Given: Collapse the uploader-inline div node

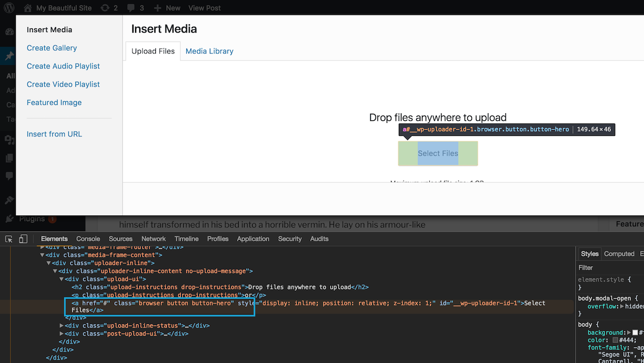Looking at the screenshot, I should coord(49,263).
